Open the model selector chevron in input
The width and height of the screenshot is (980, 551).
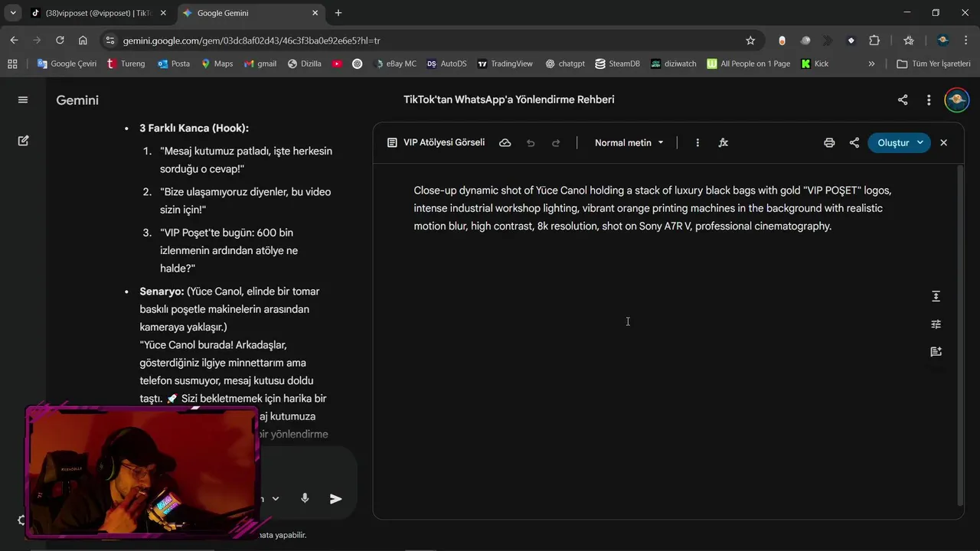point(276,498)
